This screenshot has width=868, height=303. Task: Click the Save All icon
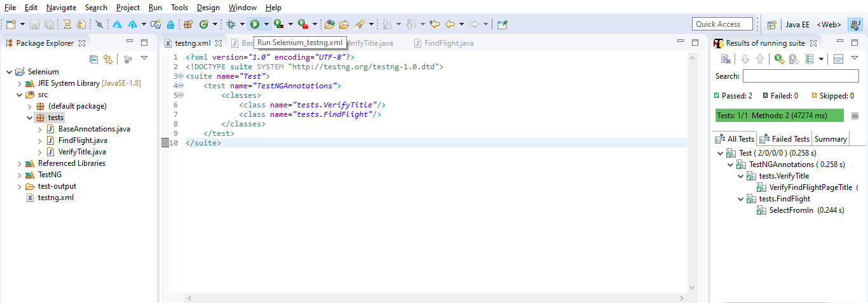[48, 24]
